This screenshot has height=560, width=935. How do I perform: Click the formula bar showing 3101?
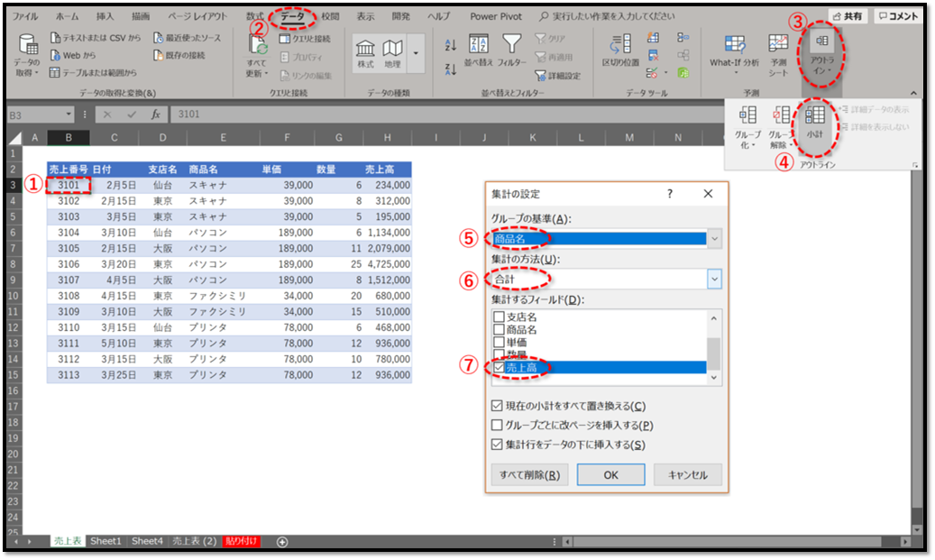(x=447, y=115)
